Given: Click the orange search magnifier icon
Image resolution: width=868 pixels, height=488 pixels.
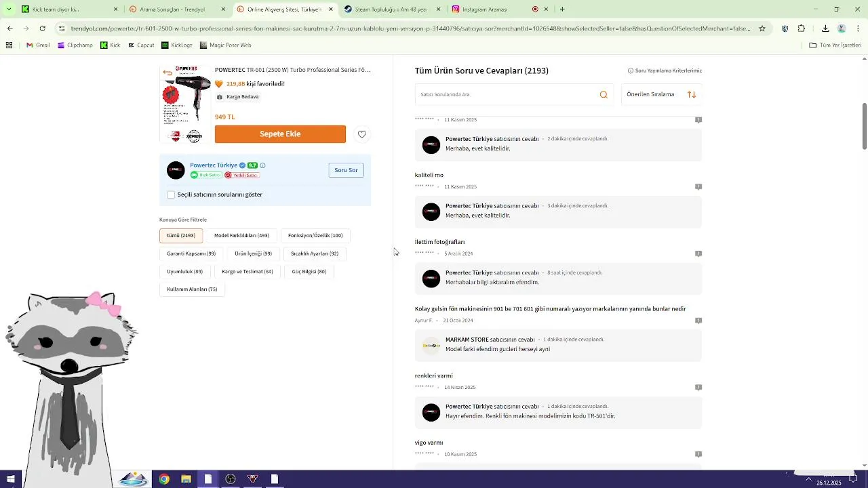Looking at the screenshot, I should tap(604, 95).
